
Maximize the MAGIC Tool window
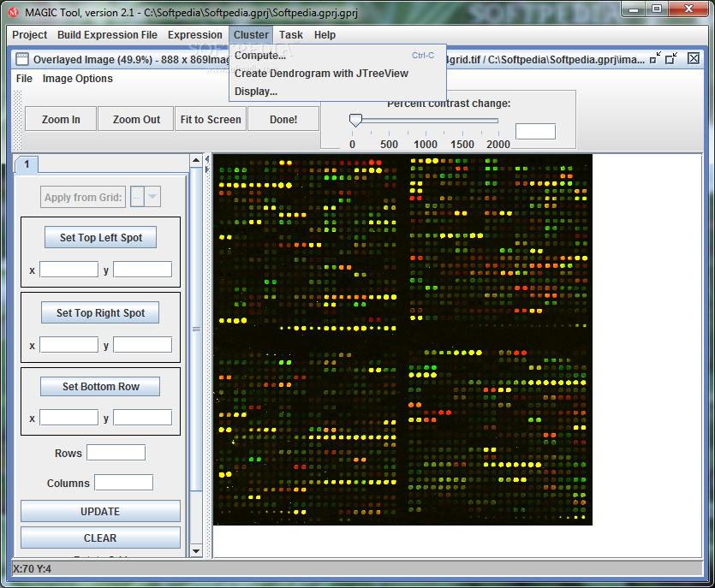[x=657, y=9]
